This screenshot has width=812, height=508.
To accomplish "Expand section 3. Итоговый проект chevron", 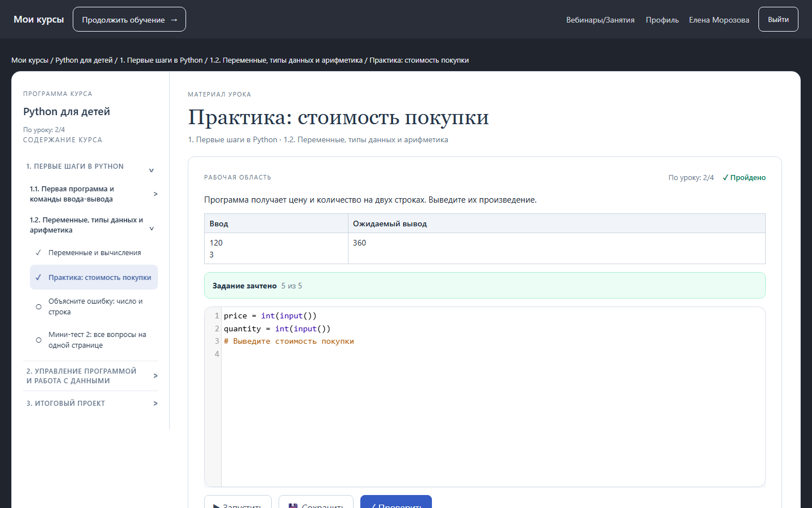I will pyautogui.click(x=156, y=403).
